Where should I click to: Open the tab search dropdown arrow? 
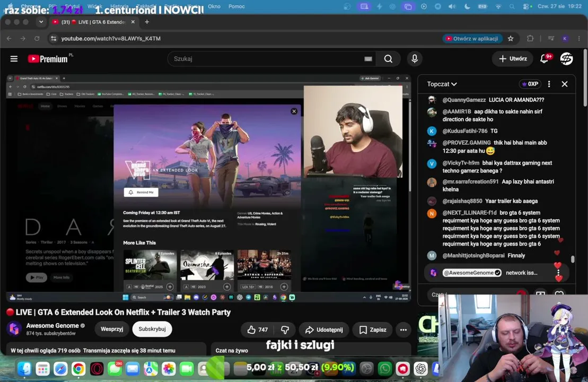pyautogui.click(x=41, y=22)
